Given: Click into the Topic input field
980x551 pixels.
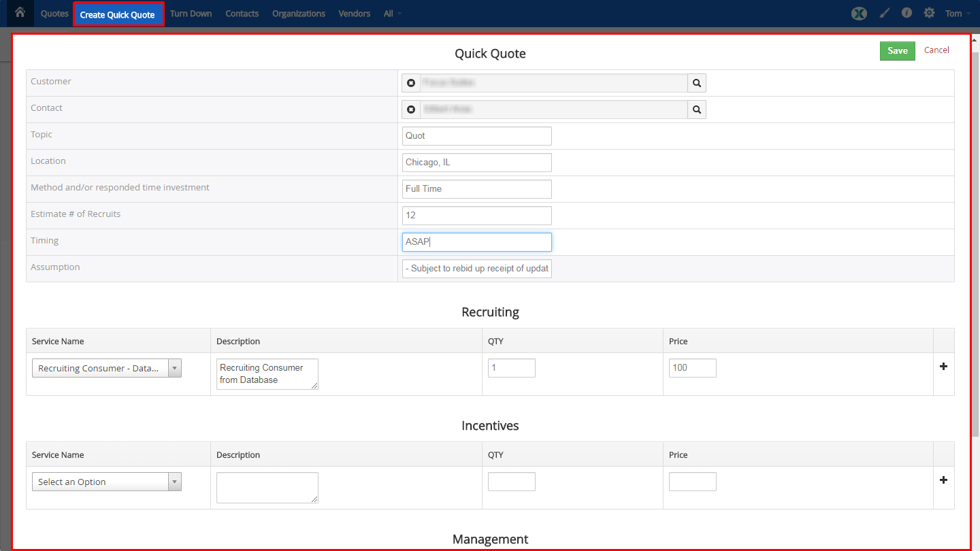Looking at the screenshot, I should pyautogui.click(x=477, y=136).
